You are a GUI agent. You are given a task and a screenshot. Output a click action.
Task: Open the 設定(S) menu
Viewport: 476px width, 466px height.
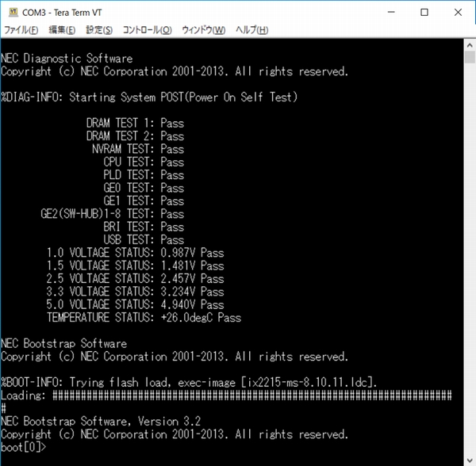point(99,30)
